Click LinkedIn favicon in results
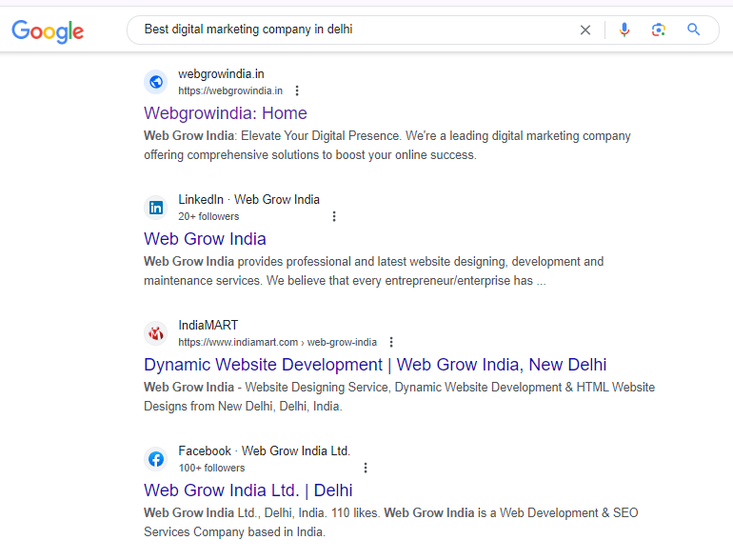 tap(156, 208)
